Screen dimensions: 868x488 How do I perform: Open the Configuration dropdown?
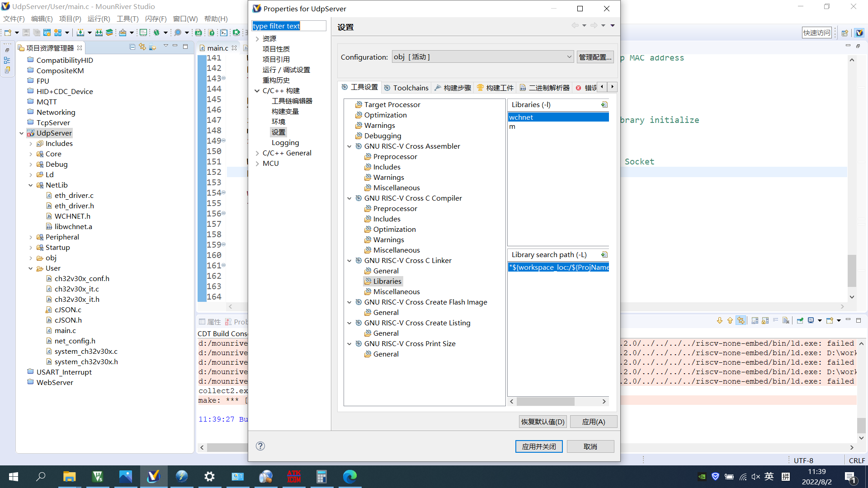(x=483, y=57)
